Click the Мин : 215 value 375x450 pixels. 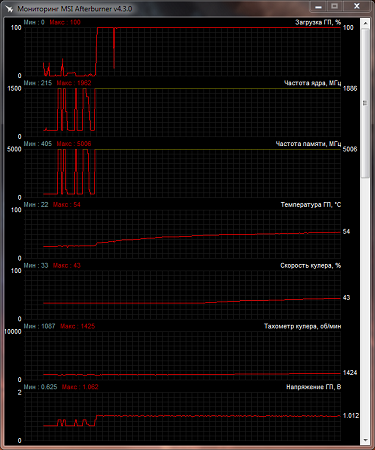38,83
